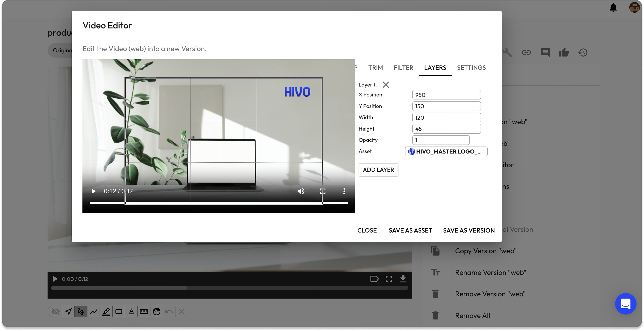Screen dimensions: 644x331
Task: Open HIVO_MASTER LOGO asset selector
Action: point(446,151)
